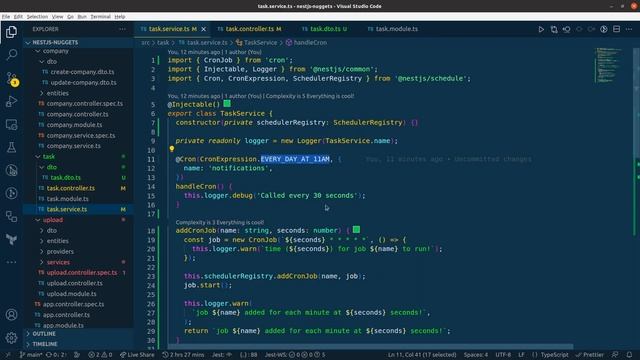This screenshot has width=640, height=360.
Task: Open the Search view in activity bar
Action: pos(11,54)
